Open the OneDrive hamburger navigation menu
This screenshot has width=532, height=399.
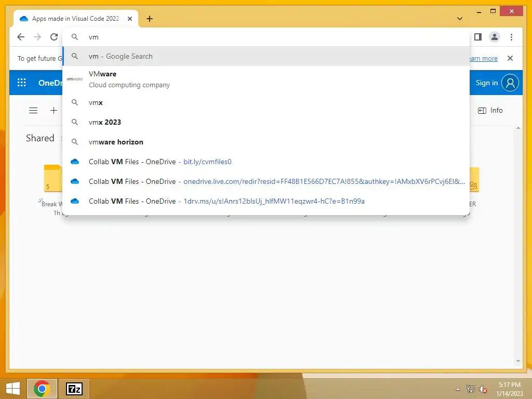click(33, 110)
